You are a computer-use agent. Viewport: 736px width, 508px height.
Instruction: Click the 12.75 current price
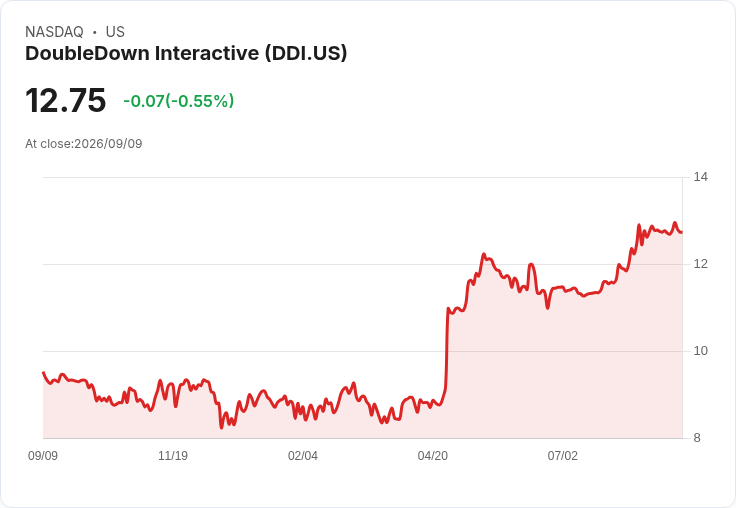[66, 100]
